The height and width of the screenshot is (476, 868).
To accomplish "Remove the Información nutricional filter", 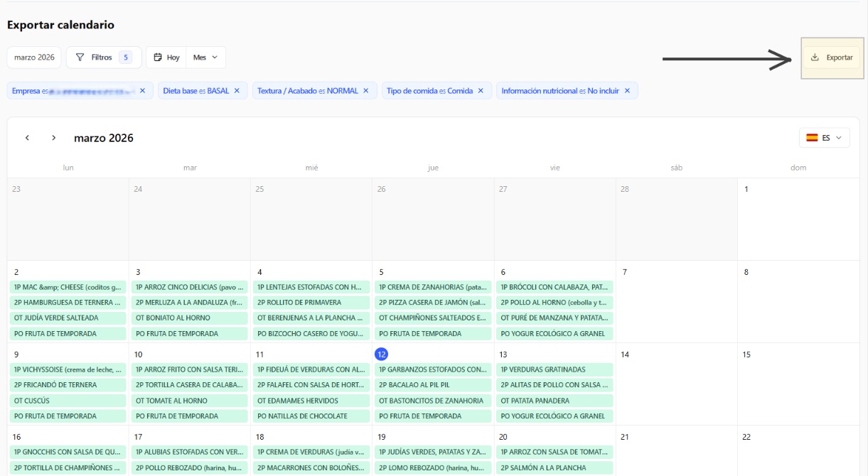I will pyautogui.click(x=627, y=91).
